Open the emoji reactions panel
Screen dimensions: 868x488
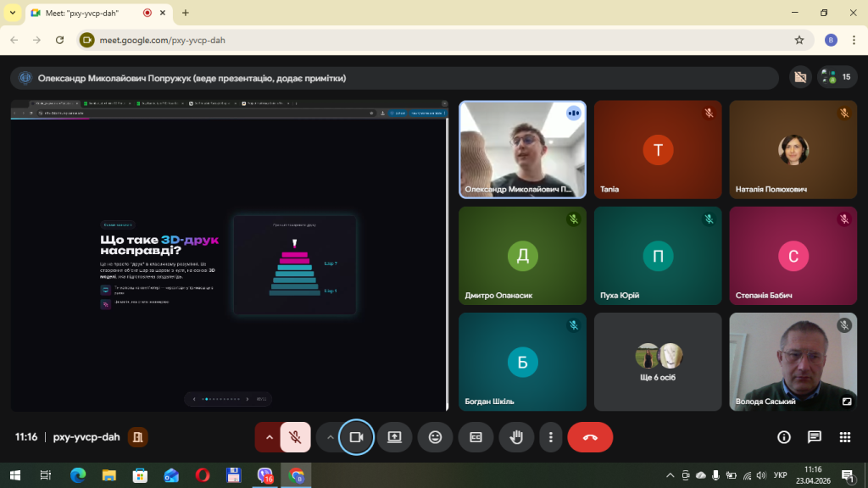[x=436, y=437]
